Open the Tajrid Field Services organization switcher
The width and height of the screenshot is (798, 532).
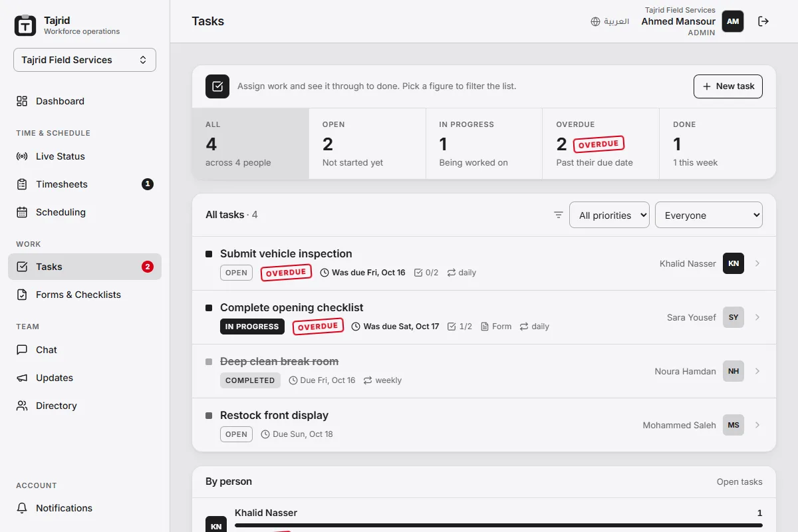(x=84, y=60)
